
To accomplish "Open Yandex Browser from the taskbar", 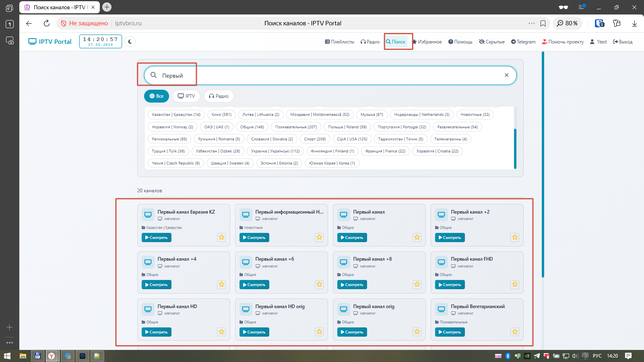I will coord(52,356).
